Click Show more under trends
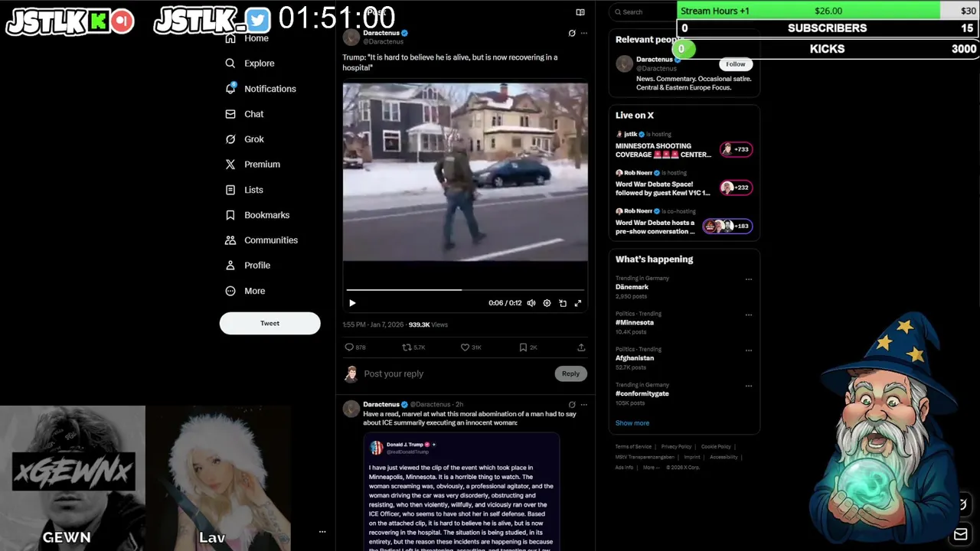The width and height of the screenshot is (980, 551). 632,423
